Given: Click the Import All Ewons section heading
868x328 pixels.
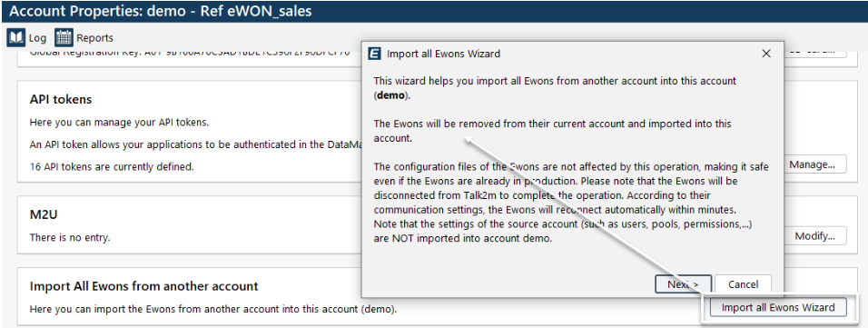Looking at the screenshot, I should [x=144, y=286].
